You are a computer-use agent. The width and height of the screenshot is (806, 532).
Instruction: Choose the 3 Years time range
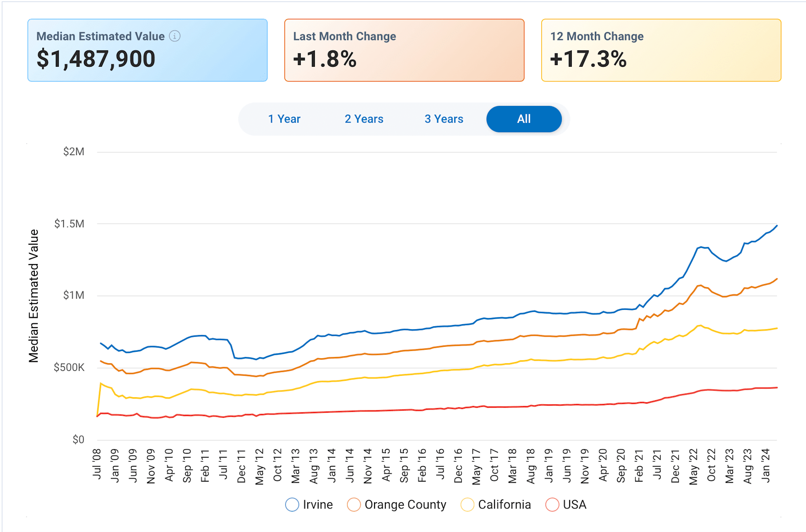tap(444, 119)
